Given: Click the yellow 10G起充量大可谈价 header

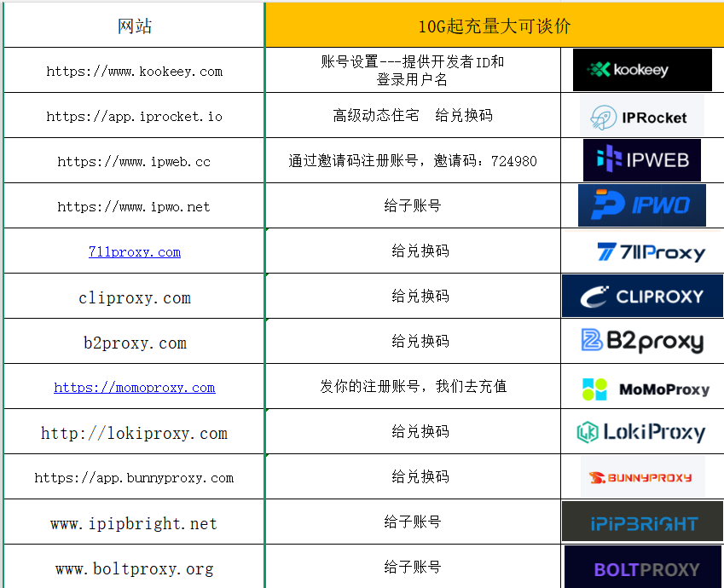Looking at the screenshot, I should coord(494,26).
